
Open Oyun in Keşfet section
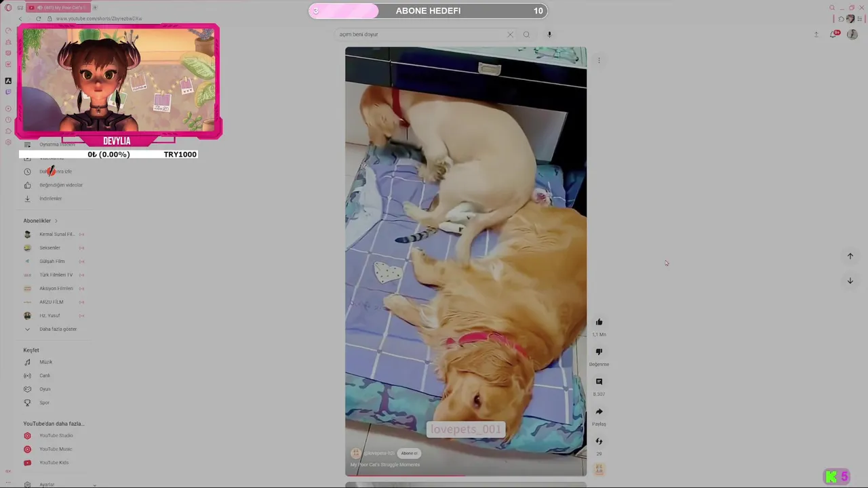38,389
